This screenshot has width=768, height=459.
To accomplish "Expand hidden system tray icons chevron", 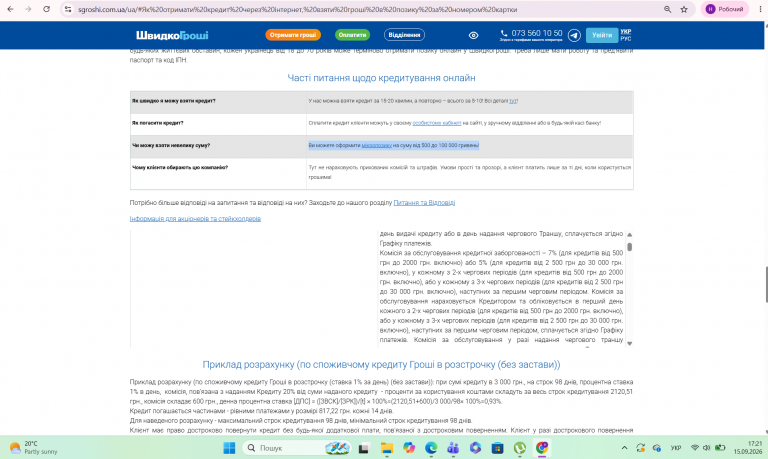I will [624, 448].
